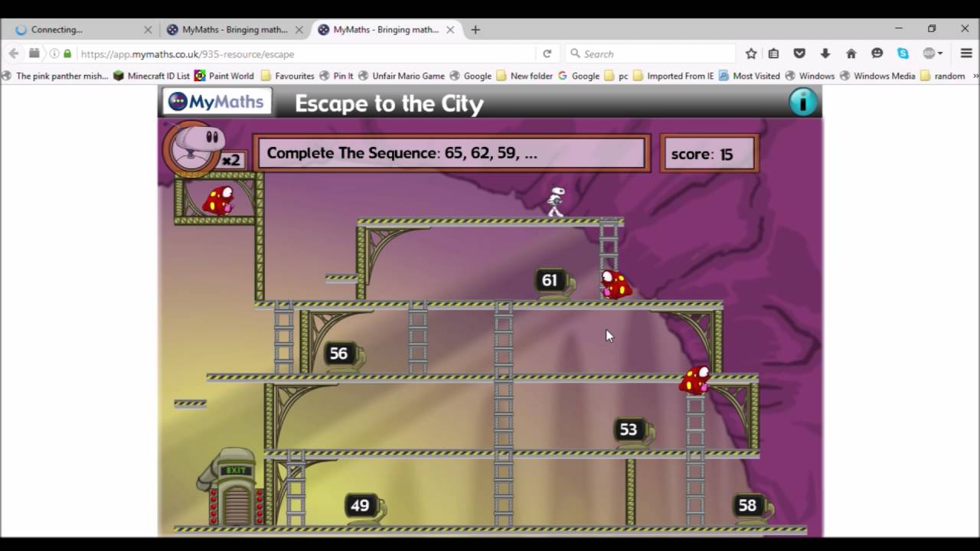Open dropdown of the globe toolbar button
The width and height of the screenshot is (980, 551).
941,54
